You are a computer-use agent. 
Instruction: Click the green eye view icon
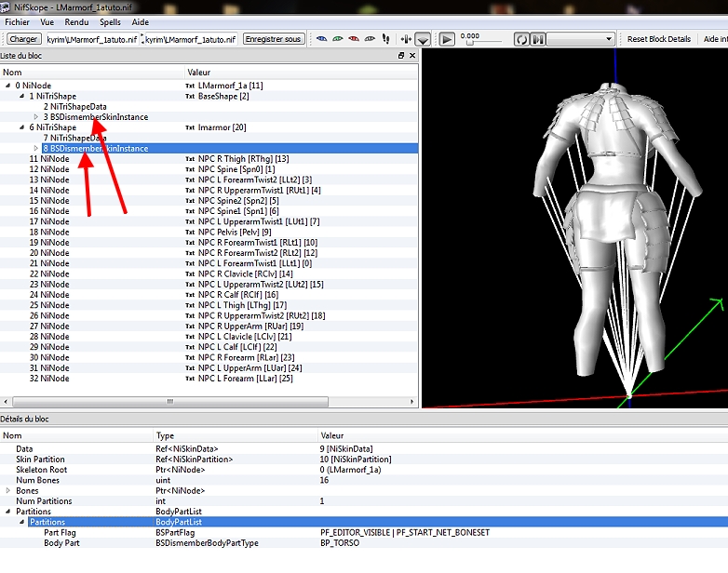[338, 39]
